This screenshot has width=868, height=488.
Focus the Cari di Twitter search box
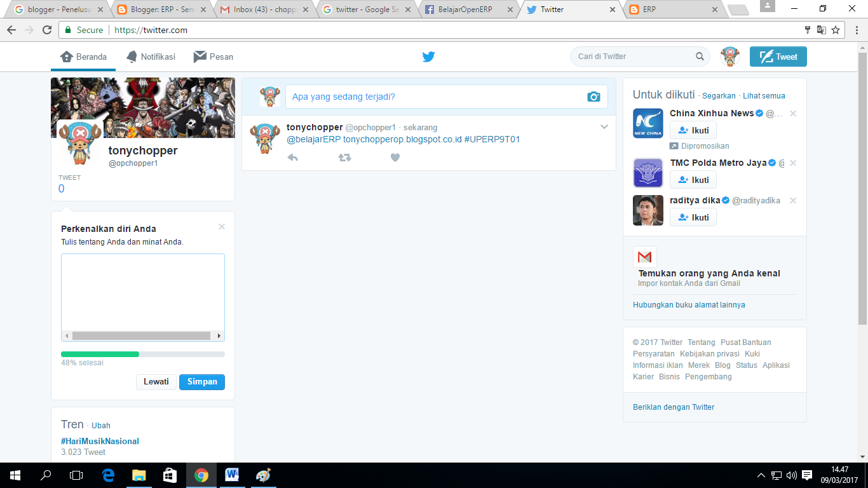click(640, 57)
